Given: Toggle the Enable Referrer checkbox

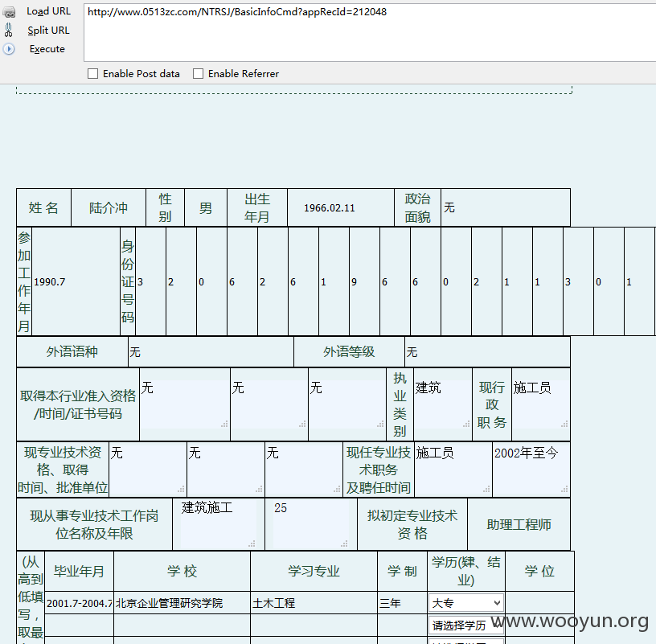Looking at the screenshot, I should pyautogui.click(x=198, y=74).
